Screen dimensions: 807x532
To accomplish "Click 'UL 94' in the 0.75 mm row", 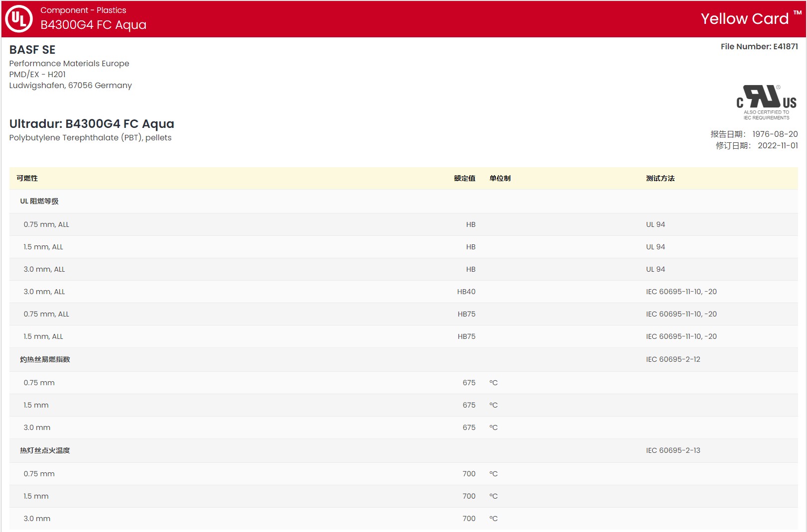I will [655, 224].
